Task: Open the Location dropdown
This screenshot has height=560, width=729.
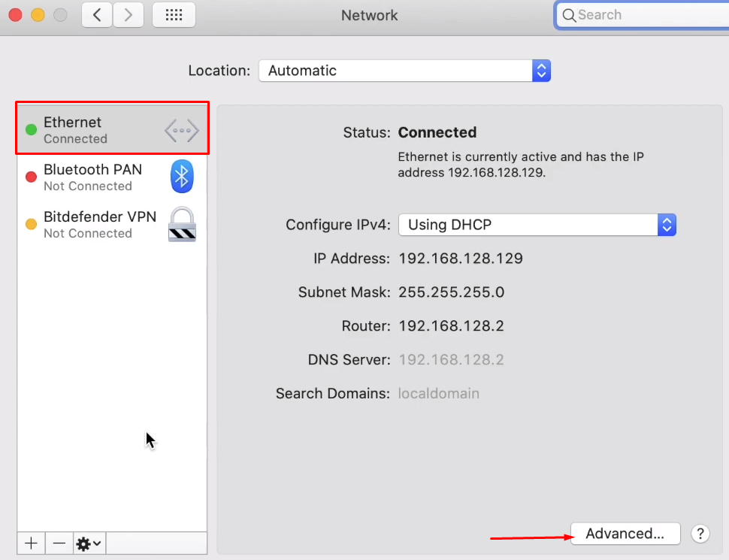Action: pyautogui.click(x=404, y=71)
